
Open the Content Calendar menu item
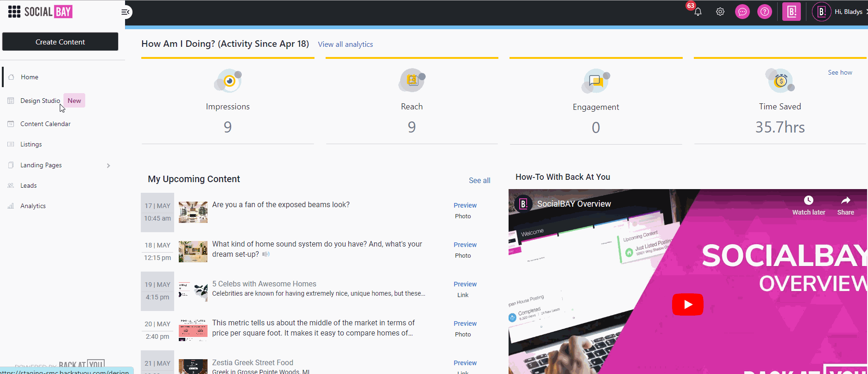coord(45,124)
